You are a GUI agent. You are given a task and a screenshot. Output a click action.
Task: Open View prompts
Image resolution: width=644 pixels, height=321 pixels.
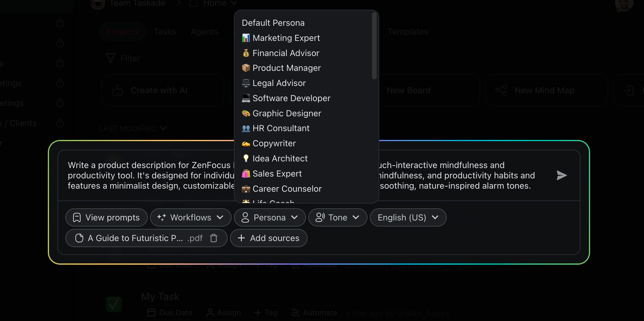click(x=107, y=217)
